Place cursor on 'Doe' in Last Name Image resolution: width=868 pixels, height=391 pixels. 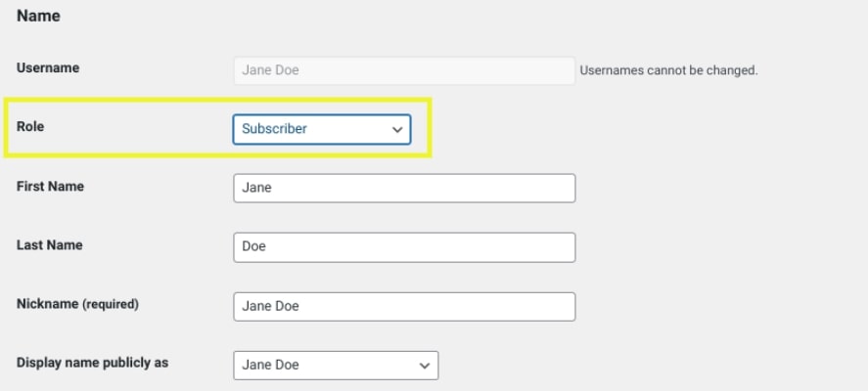(253, 247)
